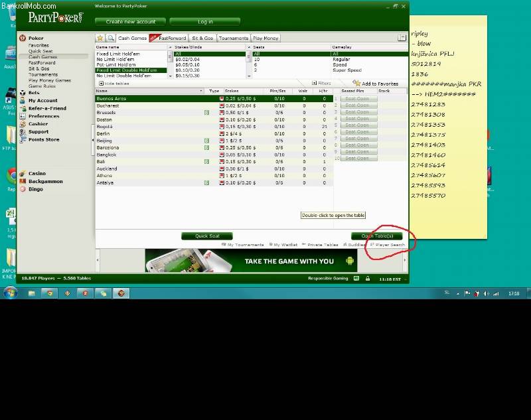The height and width of the screenshot is (420, 531).
Task: Click the Stakes/Blinds list down arrow
Action: coord(250,76)
